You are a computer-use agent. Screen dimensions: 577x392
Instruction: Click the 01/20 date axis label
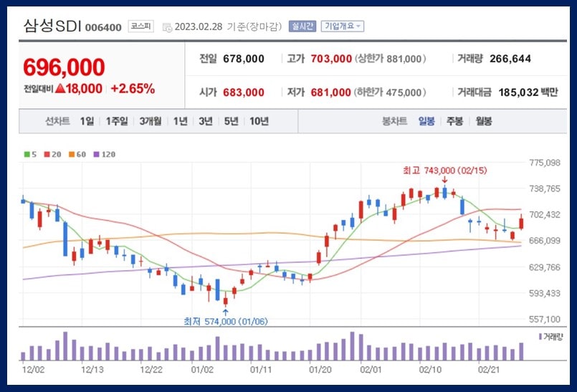click(x=320, y=370)
